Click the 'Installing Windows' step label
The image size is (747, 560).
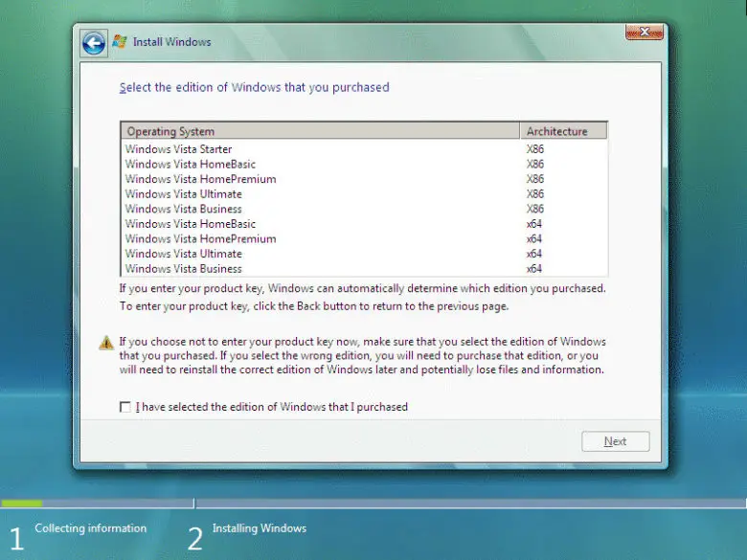259,528
